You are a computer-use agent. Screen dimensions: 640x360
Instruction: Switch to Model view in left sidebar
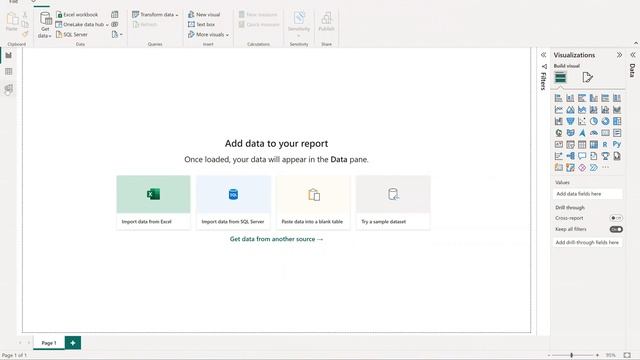coord(9,89)
